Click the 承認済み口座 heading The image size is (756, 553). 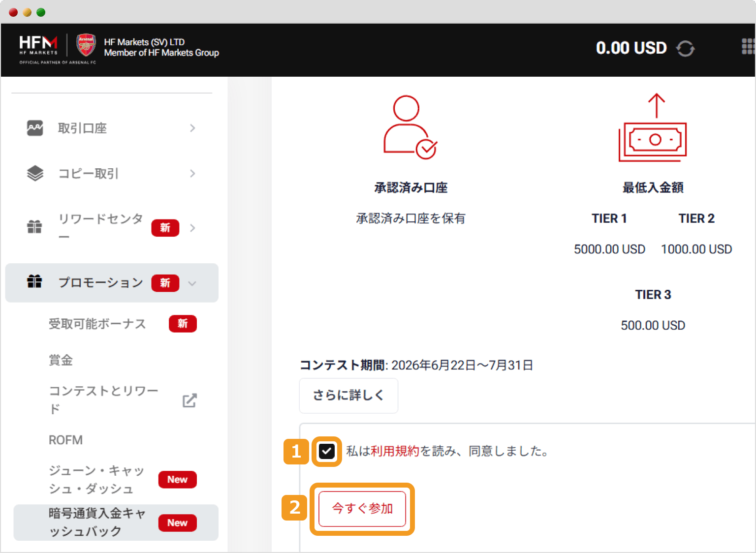click(411, 187)
